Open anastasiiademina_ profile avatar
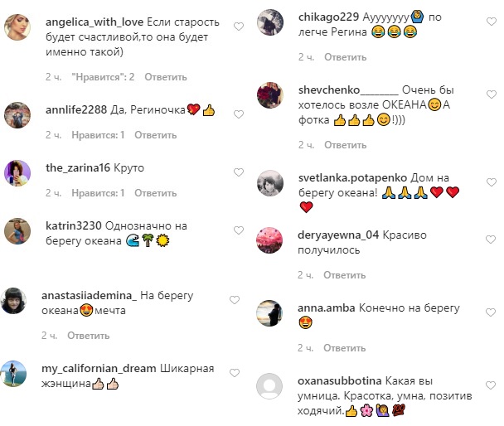 point(13,301)
